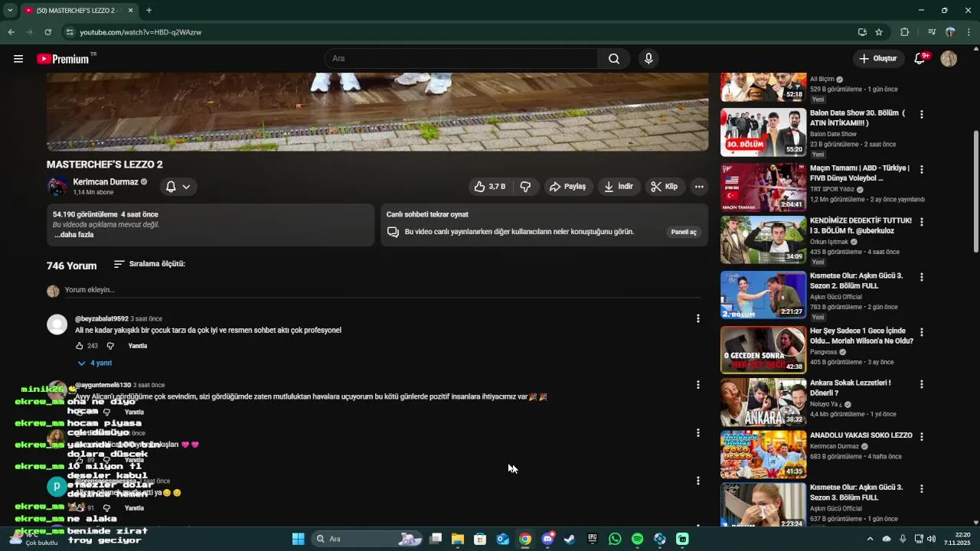Dislike beyzabalat9592's comment
Image resolution: width=980 pixels, height=551 pixels.
click(110, 346)
